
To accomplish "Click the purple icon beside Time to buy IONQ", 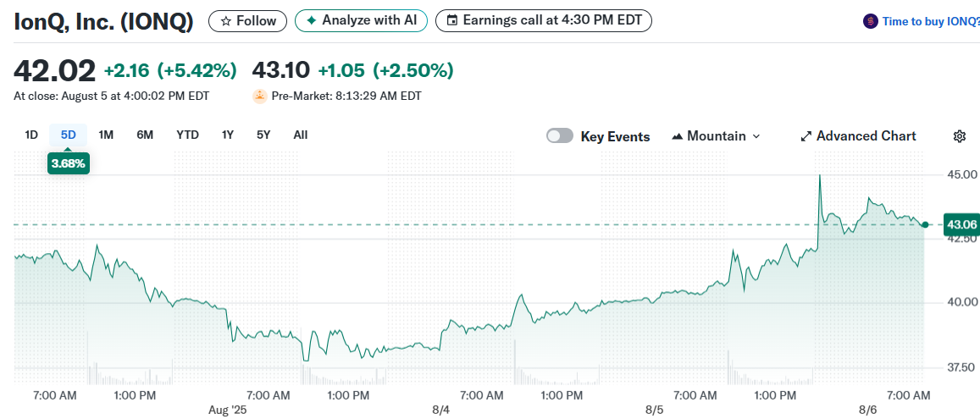I will point(870,21).
